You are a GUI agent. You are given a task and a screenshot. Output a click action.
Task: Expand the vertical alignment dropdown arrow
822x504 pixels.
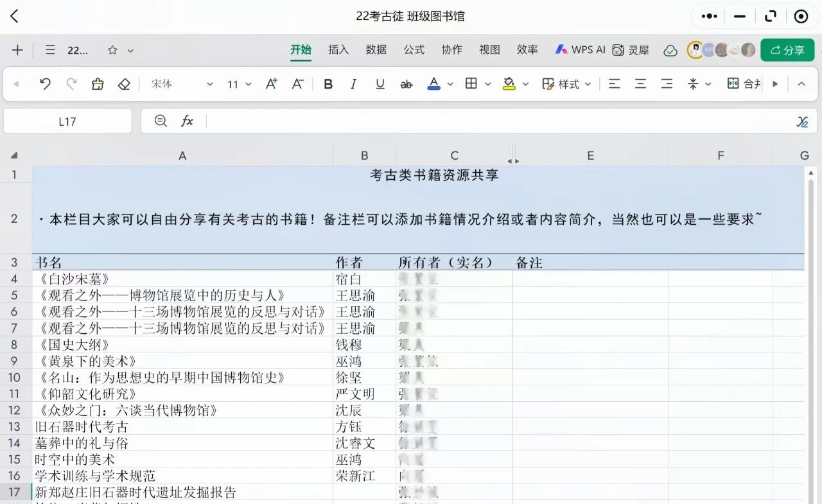pos(708,84)
